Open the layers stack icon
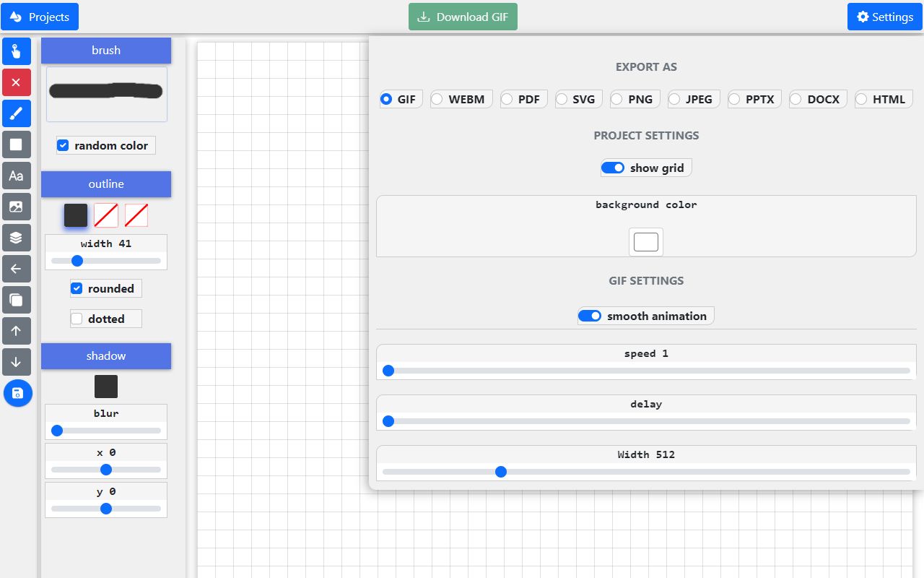Screen dimensions: 924x578 tap(16, 238)
